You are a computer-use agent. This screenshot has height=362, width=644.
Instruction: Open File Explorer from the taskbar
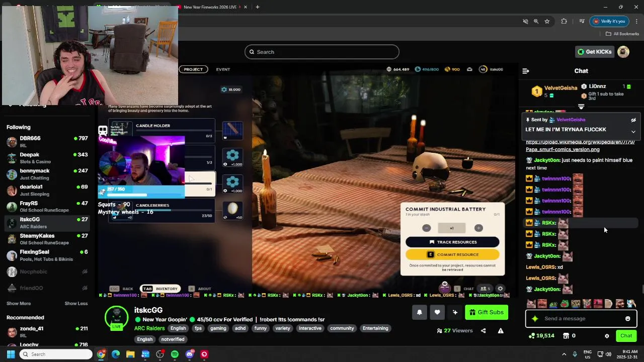(130, 354)
